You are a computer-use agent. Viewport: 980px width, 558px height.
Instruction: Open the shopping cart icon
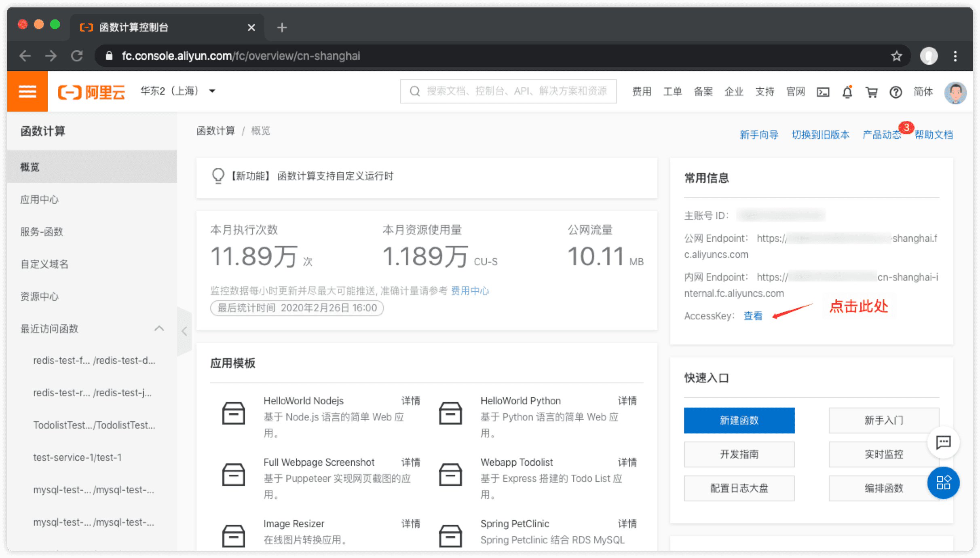[x=872, y=92]
